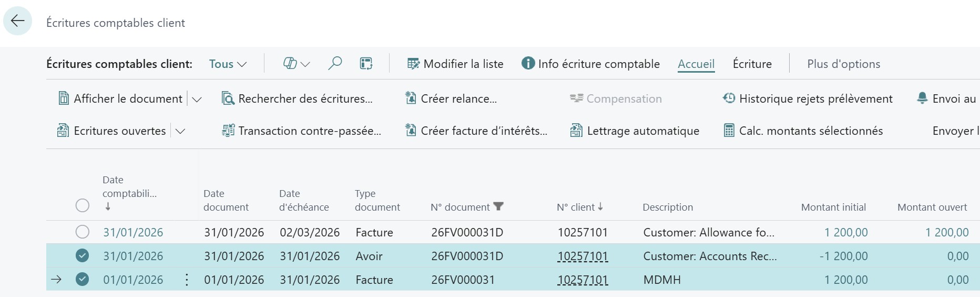Image resolution: width=980 pixels, height=297 pixels.
Task: Open Plus d'options menu
Action: point(844,64)
